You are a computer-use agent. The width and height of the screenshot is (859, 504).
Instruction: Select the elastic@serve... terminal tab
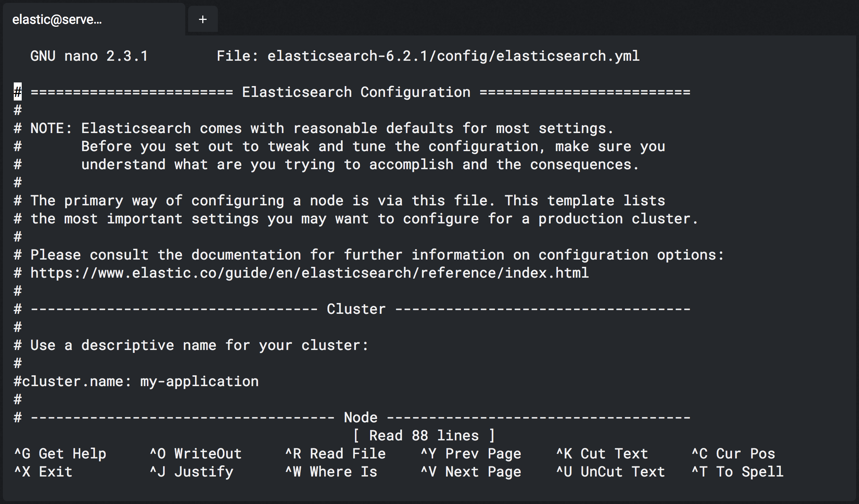pos(94,19)
